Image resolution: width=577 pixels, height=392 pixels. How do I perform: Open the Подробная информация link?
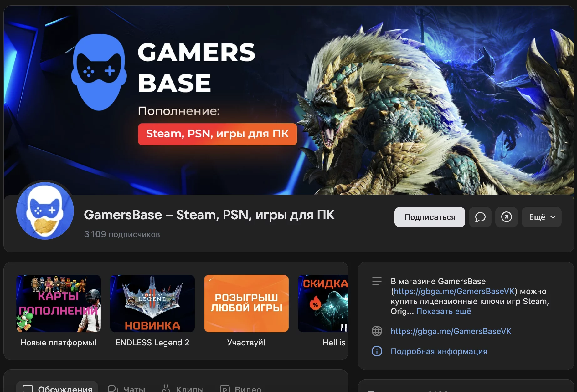tap(439, 351)
